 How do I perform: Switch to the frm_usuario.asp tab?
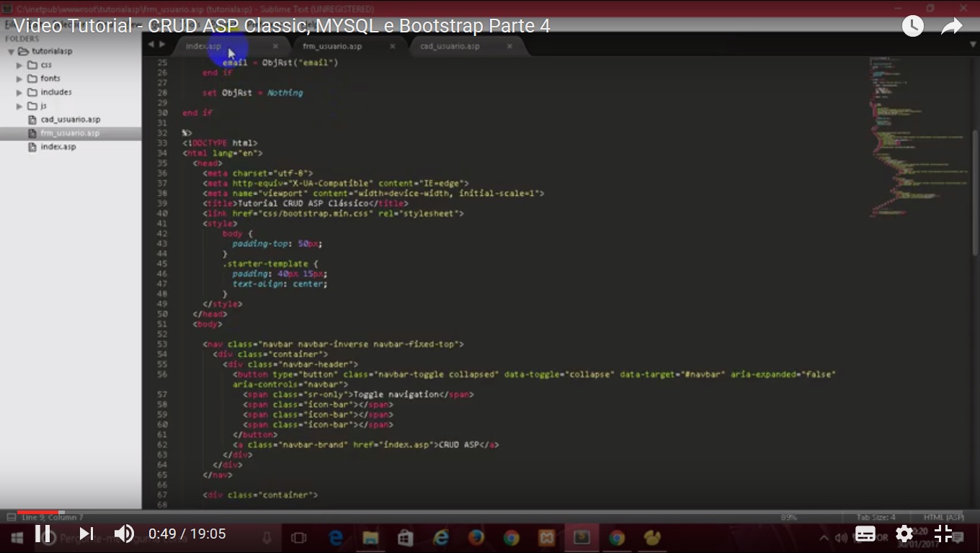[332, 46]
